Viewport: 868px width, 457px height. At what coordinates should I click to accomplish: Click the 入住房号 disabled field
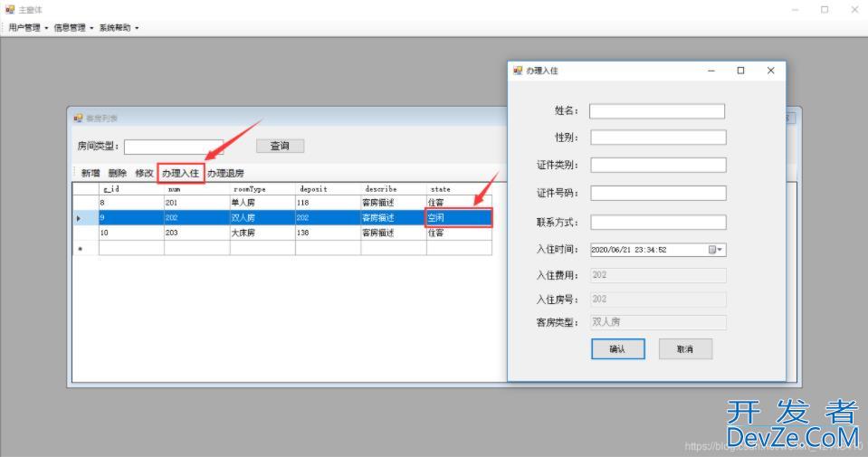click(x=658, y=300)
